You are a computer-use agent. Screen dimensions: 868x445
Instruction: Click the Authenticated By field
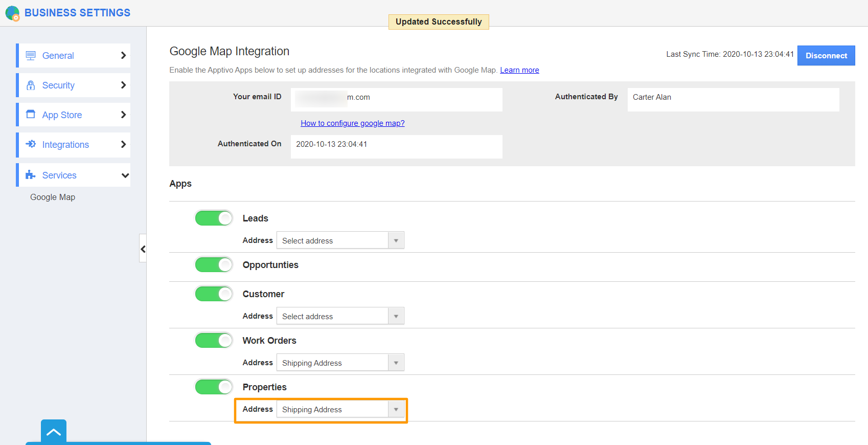point(734,100)
